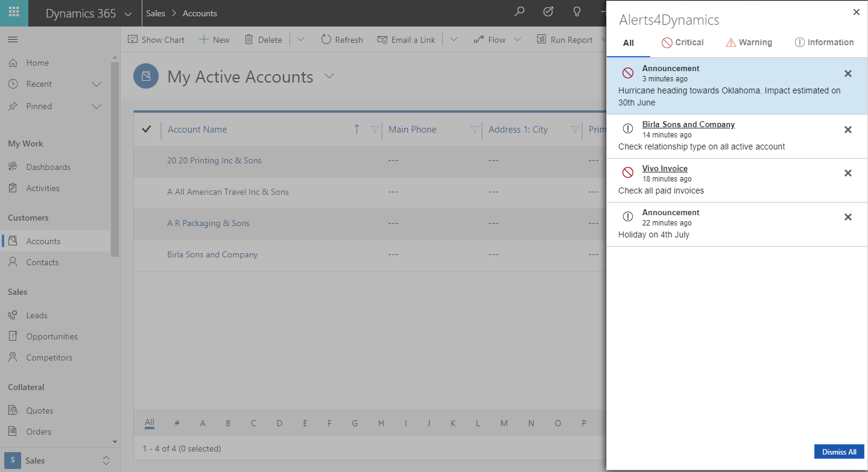Expand the Recent section
Viewport: 868px width, 472px height.
tap(97, 84)
